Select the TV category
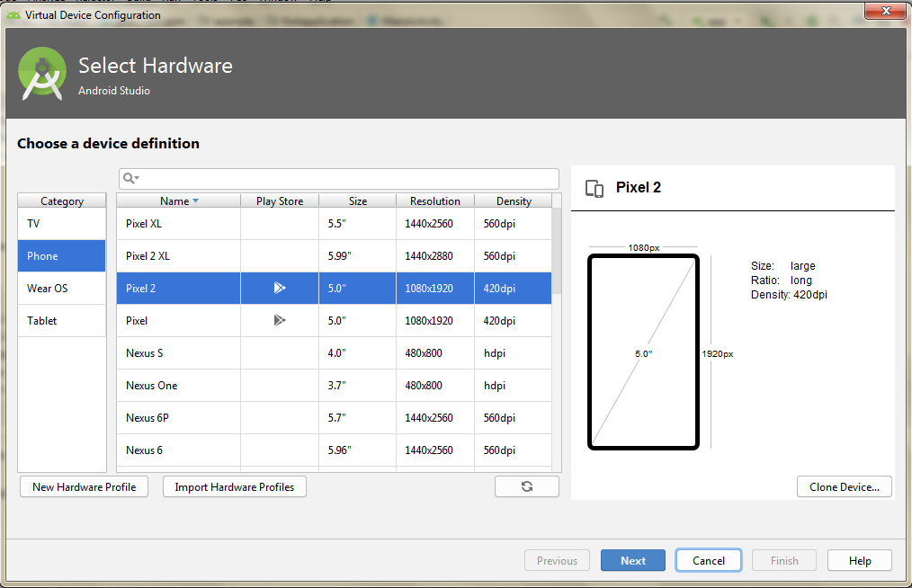Viewport: 912px width, 588px height. tap(62, 223)
